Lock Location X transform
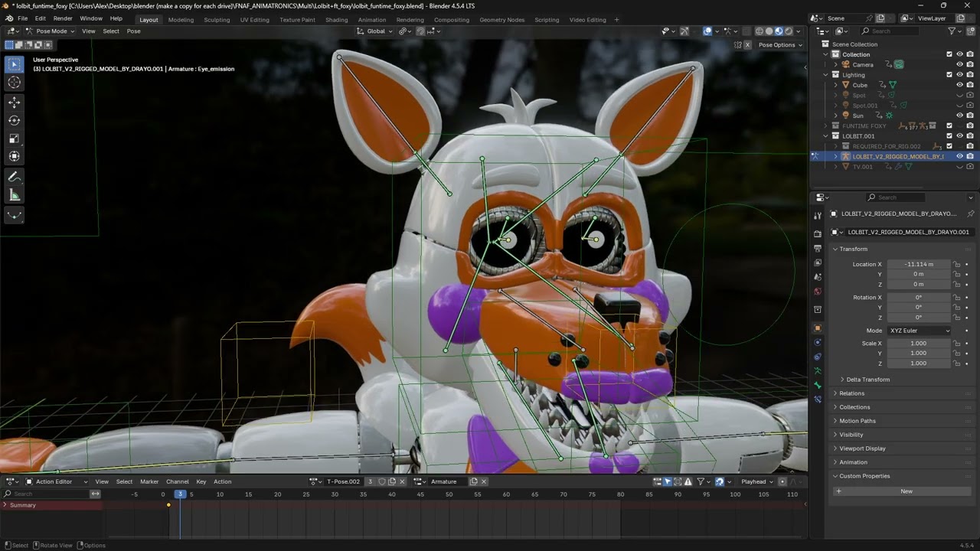 click(x=956, y=264)
